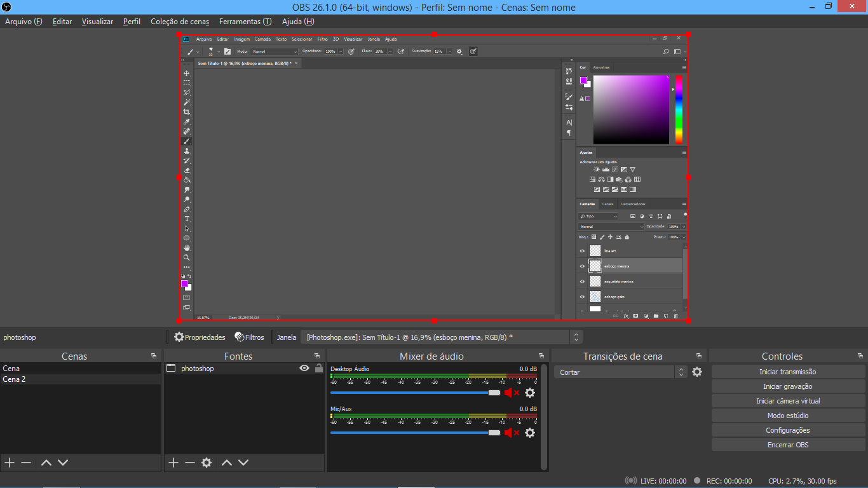The height and width of the screenshot is (488, 868).
Task: Click the hue spectrum bar in preview
Action: pyautogui.click(x=679, y=110)
